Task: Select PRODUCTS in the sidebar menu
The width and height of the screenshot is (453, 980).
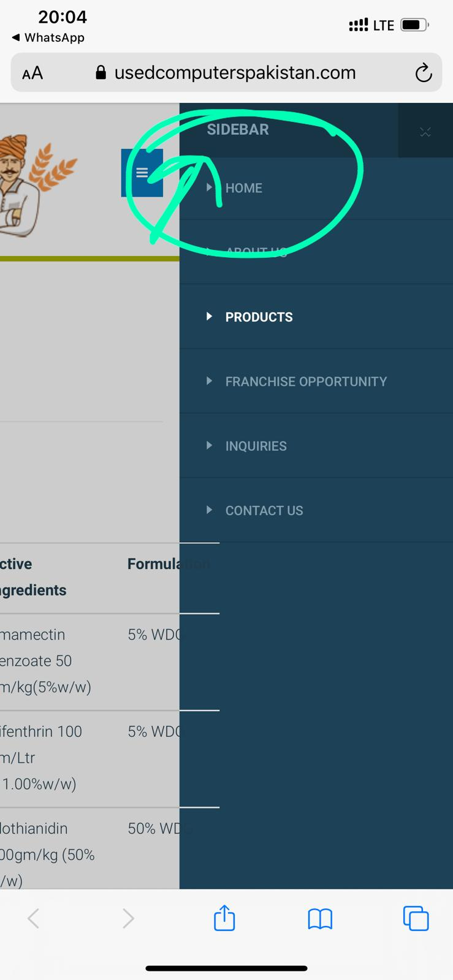Action: (x=259, y=317)
